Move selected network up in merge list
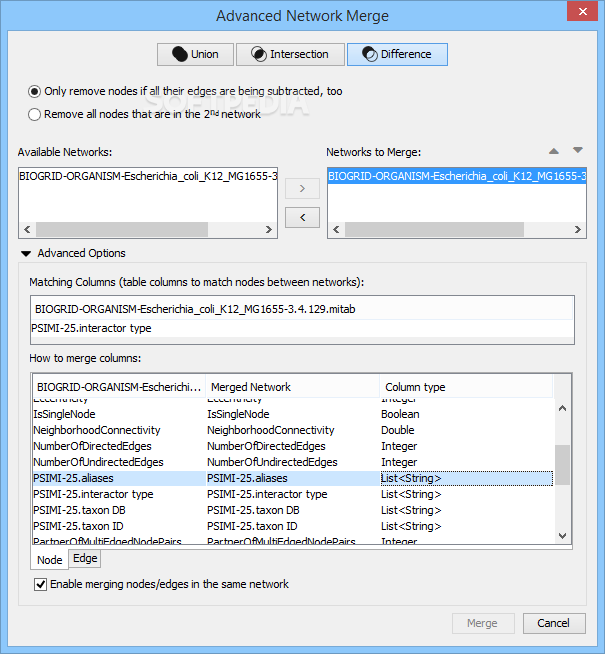 click(x=554, y=151)
